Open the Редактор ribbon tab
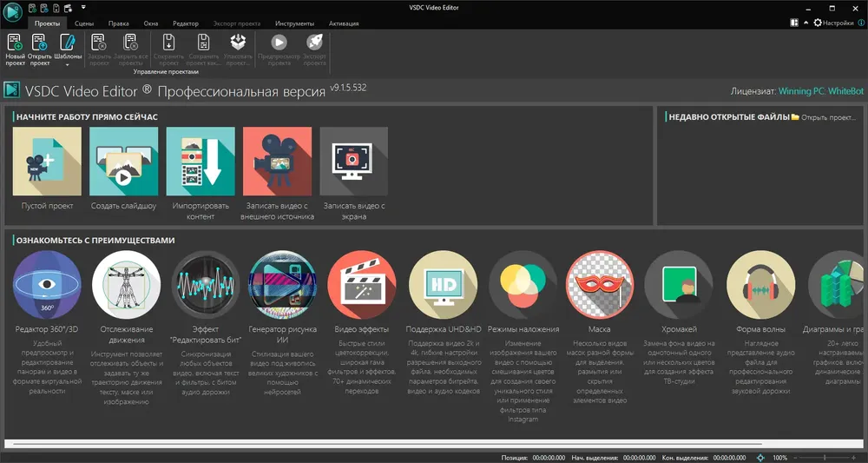Image resolution: width=868 pixels, height=463 pixels. click(x=186, y=23)
